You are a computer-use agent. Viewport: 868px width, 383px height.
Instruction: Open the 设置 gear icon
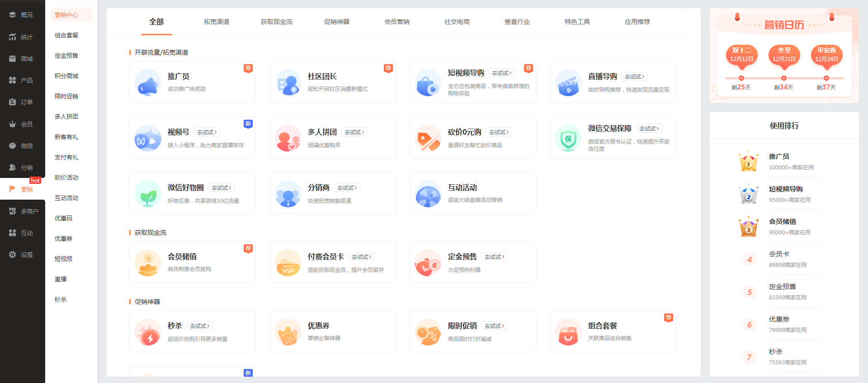[13, 255]
